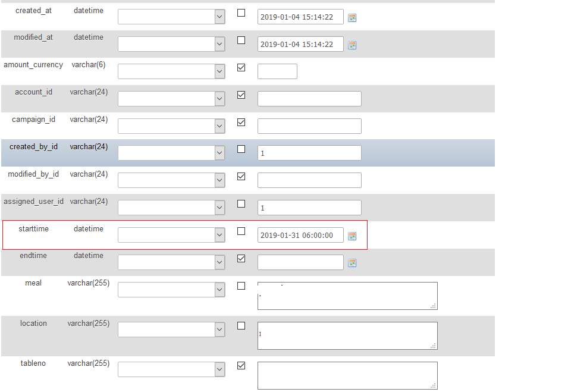Image resolution: width=571 pixels, height=392 pixels.
Task: Open calendar picker for created_at field
Action: 352,18
